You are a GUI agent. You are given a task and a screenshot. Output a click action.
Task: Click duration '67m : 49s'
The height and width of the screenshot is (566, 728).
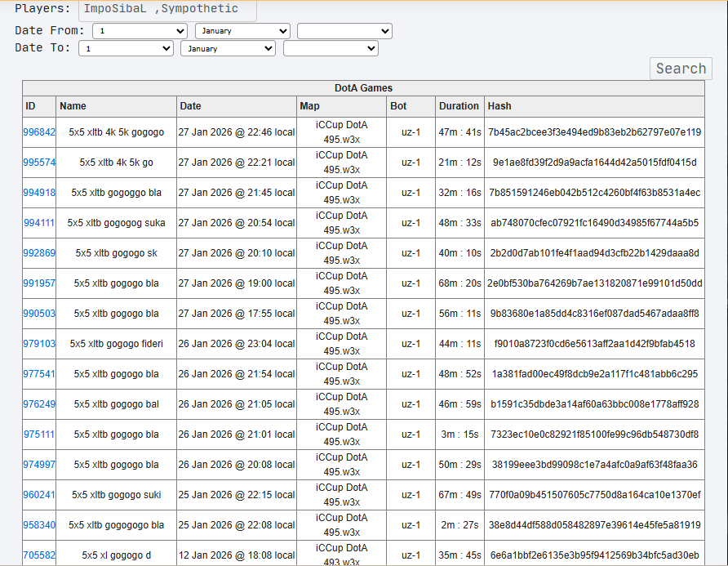[x=459, y=495]
